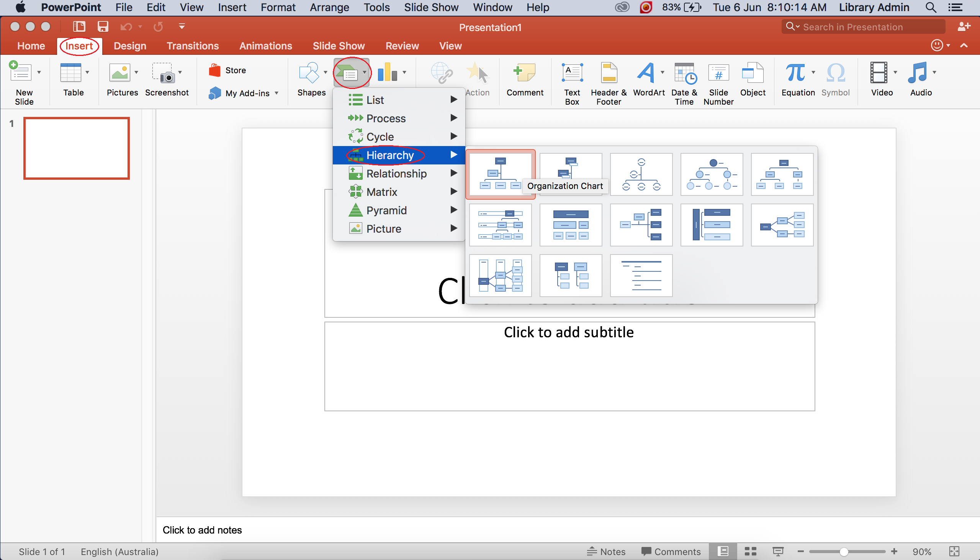
Task: Expand the Pictures dropdown arrow
Action: (x=136, y=72)
